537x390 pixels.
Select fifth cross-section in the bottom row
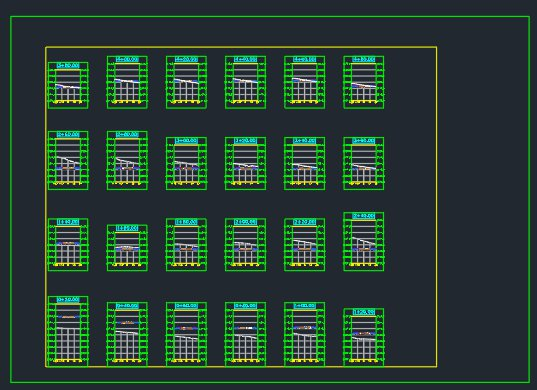click(304, 334)
